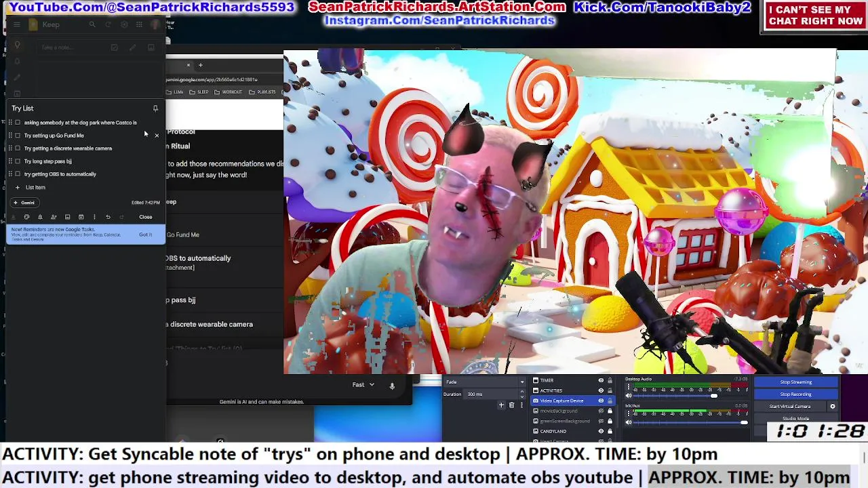Check off 'Try long step pass bjj'
This screenshot has height=488, width=868.
pyautogui.click(x=18, y=161)
